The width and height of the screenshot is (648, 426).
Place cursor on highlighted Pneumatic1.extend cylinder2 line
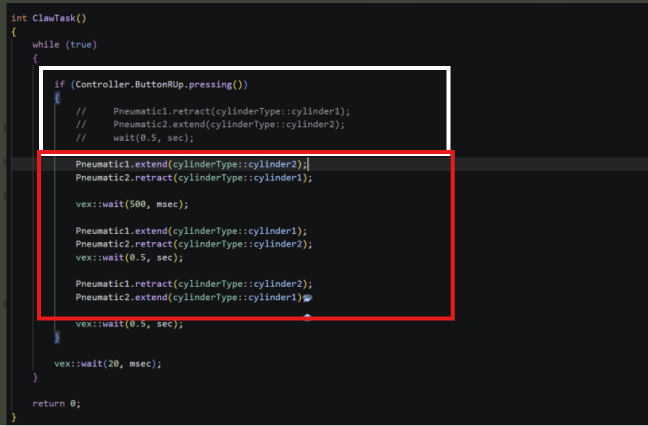click(191, 164)
